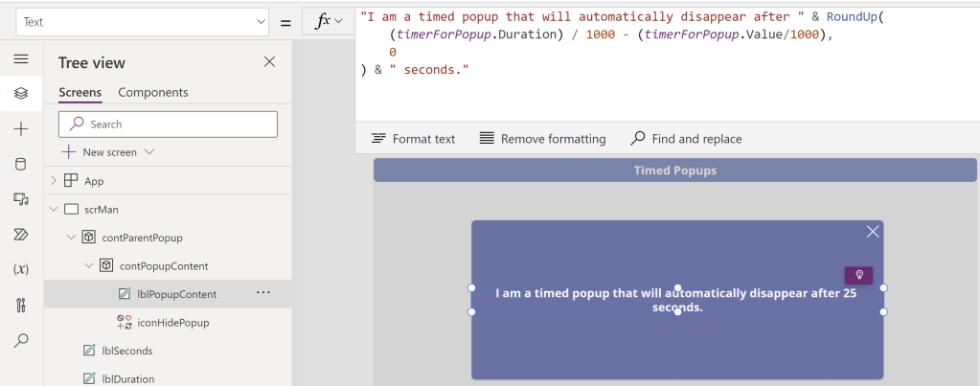Collapse the contParentPopup container
Image resolution: width=980 pixels, height=386 pixels.
[71, 238]
